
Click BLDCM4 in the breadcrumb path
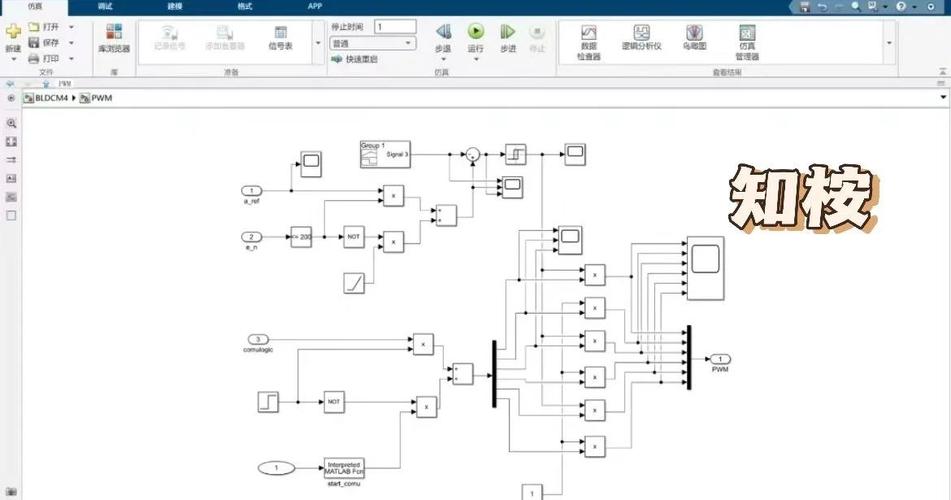pyautogui.click(x=53, y=98)
